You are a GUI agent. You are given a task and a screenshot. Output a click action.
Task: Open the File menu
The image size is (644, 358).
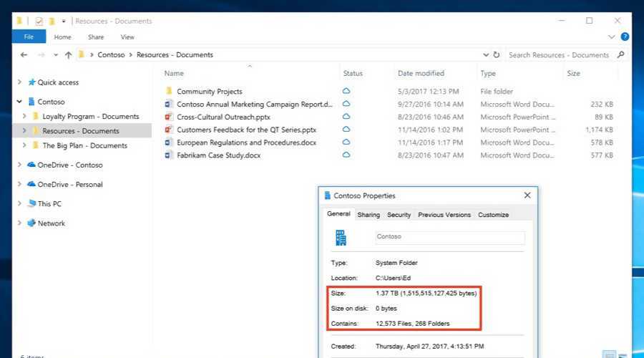click(x=29, y=37)
